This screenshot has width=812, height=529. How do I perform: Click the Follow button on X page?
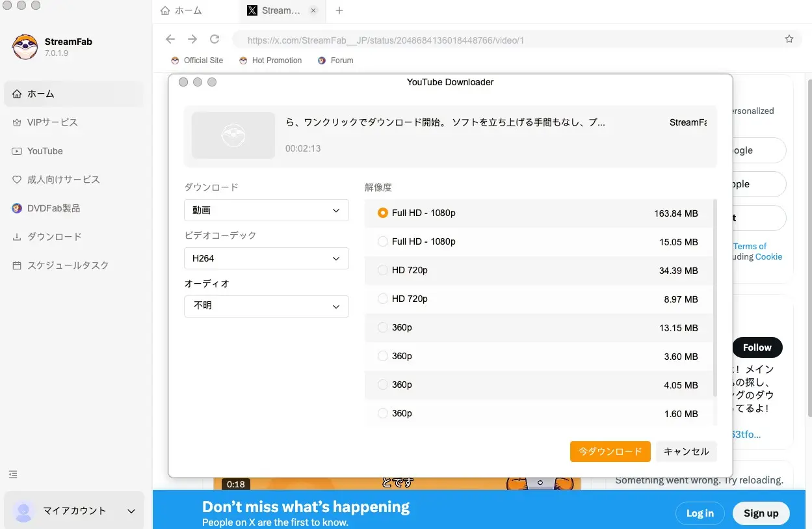(757, 347)
